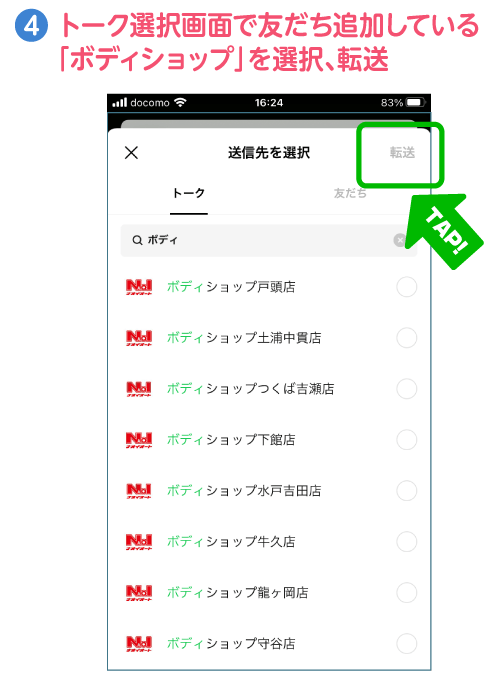Tap the 転送 button
This screenshot has width=500, height=698.
tap(402, 153)
